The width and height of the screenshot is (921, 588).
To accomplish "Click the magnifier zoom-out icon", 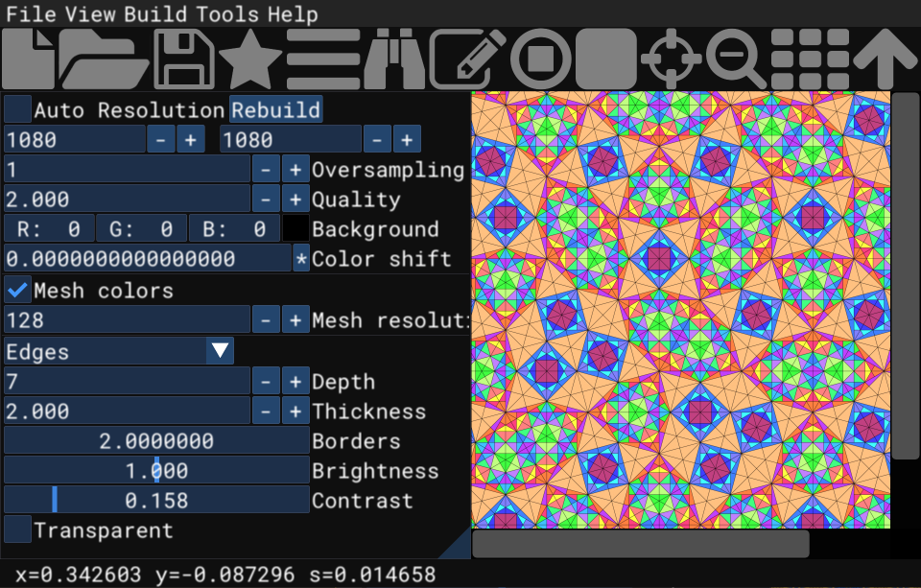I will (x=736, y=59).
